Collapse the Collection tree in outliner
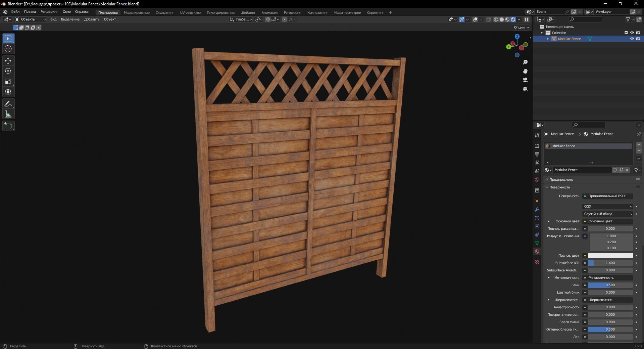 click(x=542, y=33)
